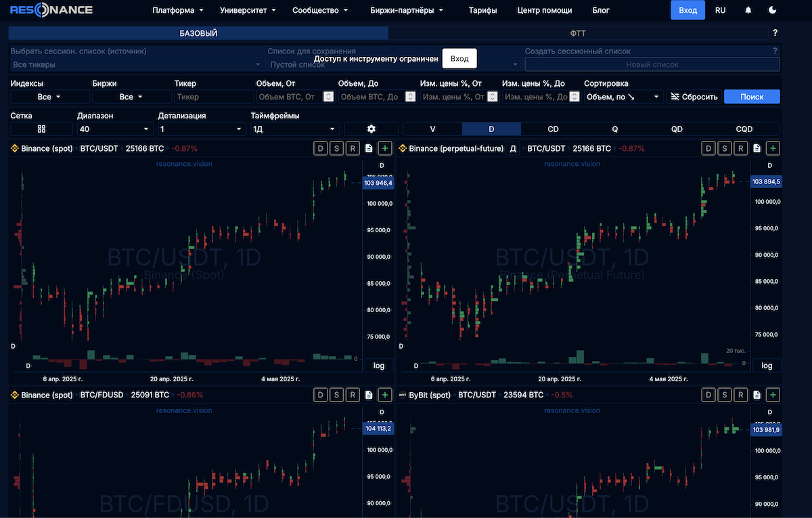Image resolution: width=812 pixels, height=518 pixels.
Task: Click the D button on the ByBit (spot) chart
Action: coord(708,395)
